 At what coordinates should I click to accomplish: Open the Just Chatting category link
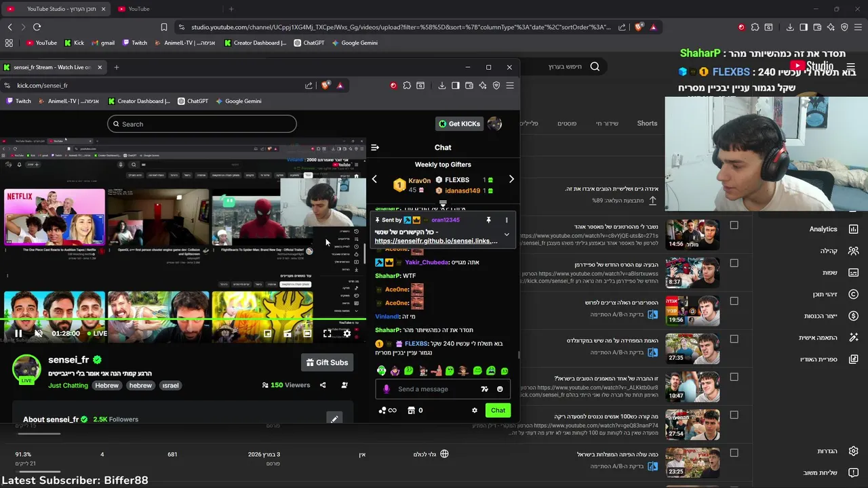pyautogui.click(x=68, y=386)
